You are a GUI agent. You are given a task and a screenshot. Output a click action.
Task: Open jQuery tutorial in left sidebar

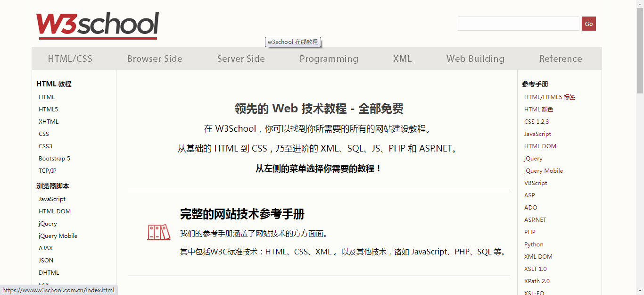coord(48,223)
